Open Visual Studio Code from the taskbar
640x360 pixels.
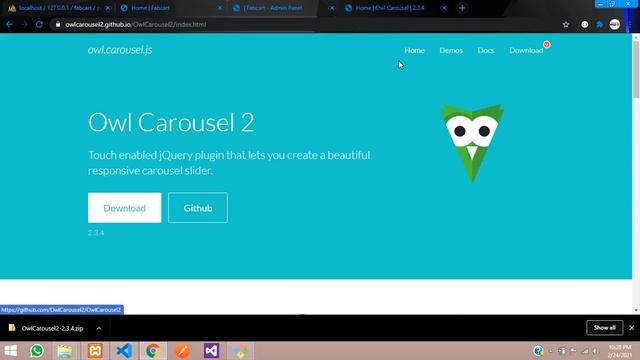click(x=124, y=351)
